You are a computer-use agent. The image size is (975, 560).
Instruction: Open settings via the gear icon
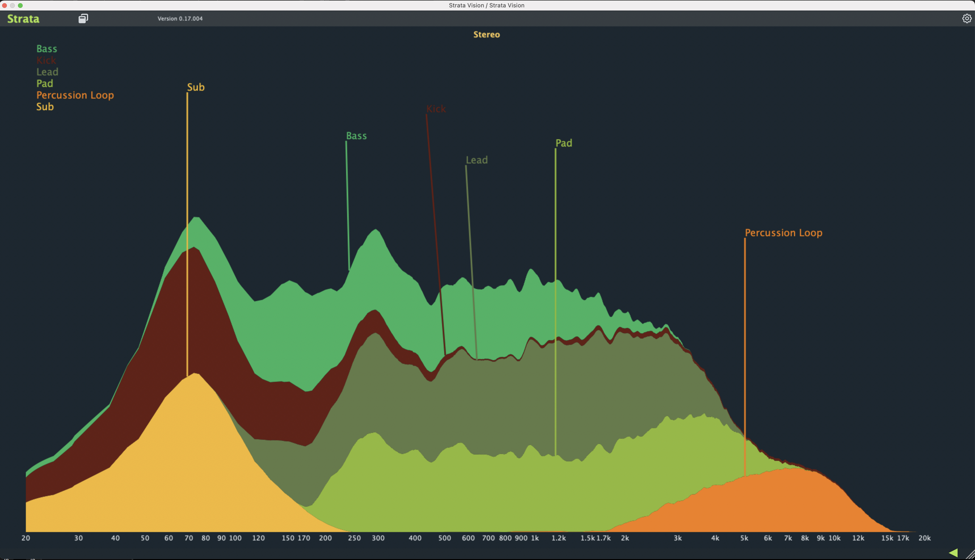click(x=967, y=18)
